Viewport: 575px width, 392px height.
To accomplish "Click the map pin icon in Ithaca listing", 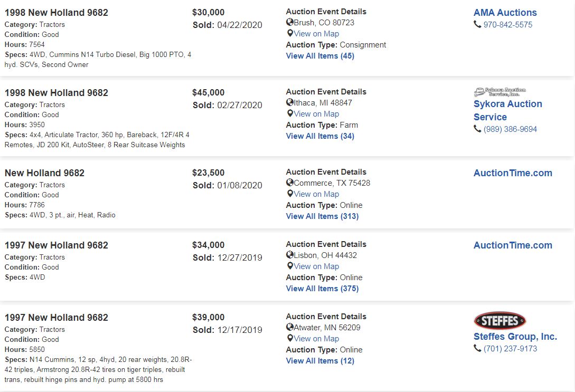I will (x=290, y=114).
